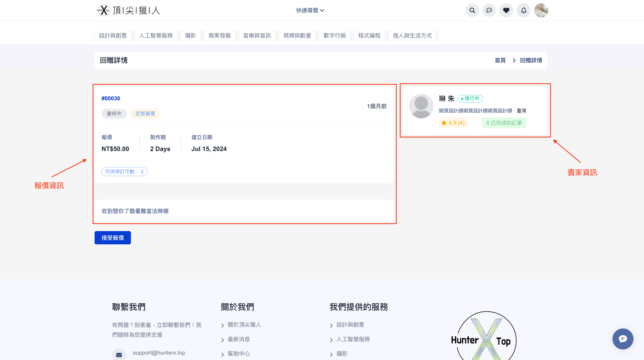Open the favorites heart icon
Viewport: 644px width, 360px height.
click(x=506, y=10)
